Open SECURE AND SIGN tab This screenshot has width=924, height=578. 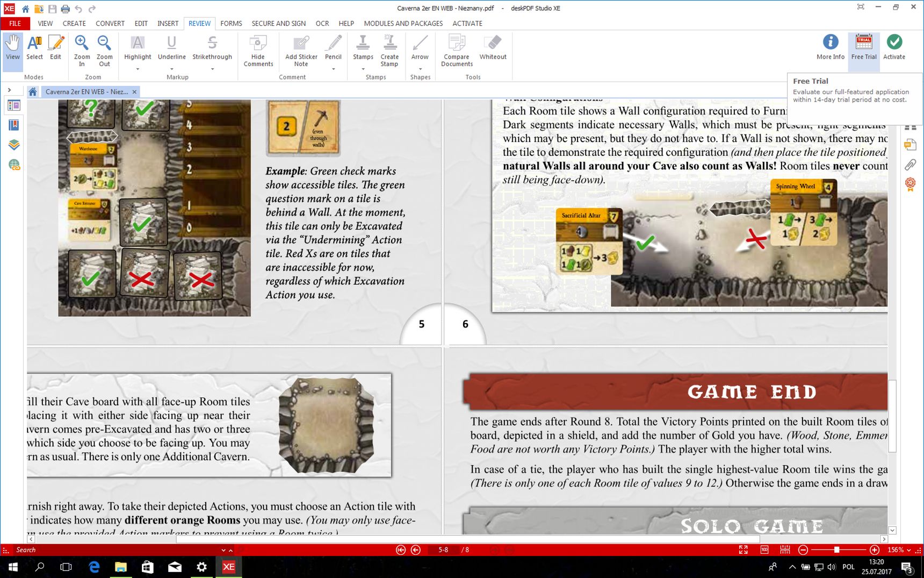pos(278,23)
